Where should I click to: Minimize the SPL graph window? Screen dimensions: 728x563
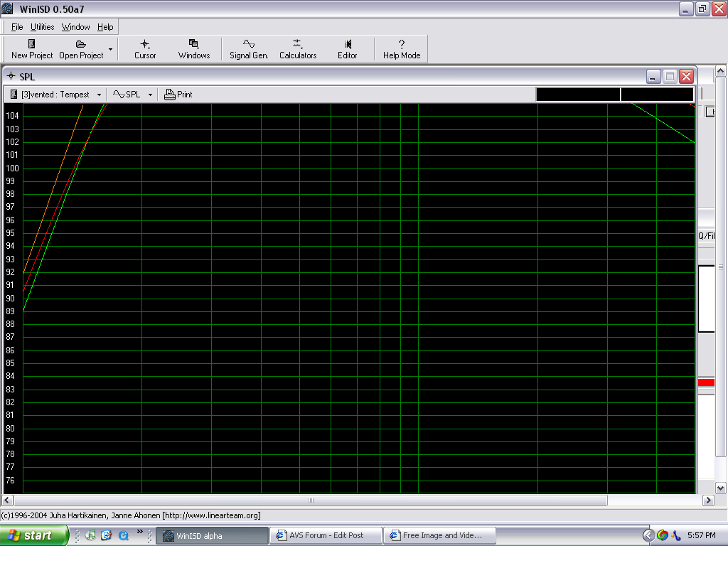653,77
